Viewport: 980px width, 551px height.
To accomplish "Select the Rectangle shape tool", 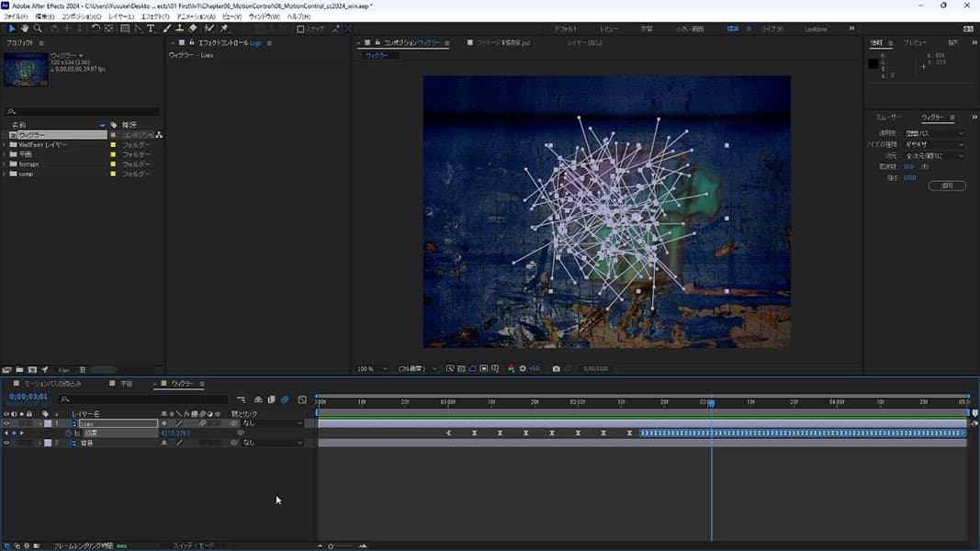I will pos(124,28).
